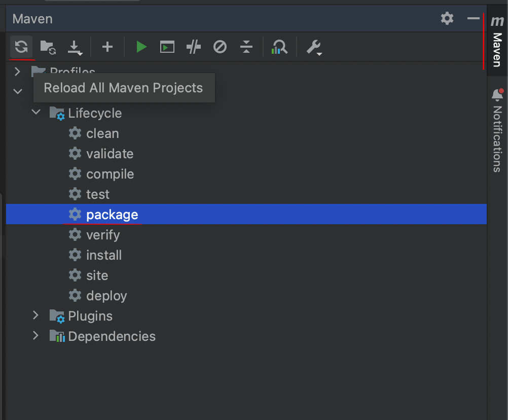508x420 pixels.
Task: Collapse the project root node chevron
Action: coord(18,91)
